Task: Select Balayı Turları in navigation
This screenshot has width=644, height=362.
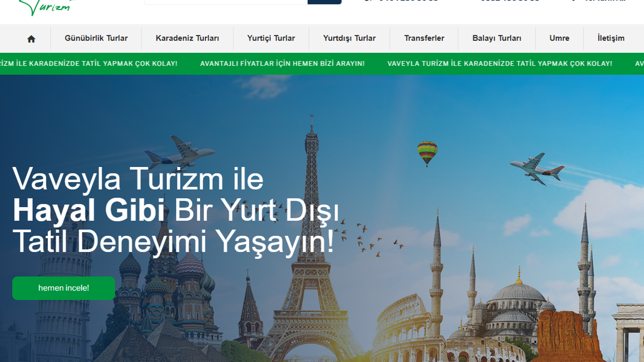Action: pos(497,38)
